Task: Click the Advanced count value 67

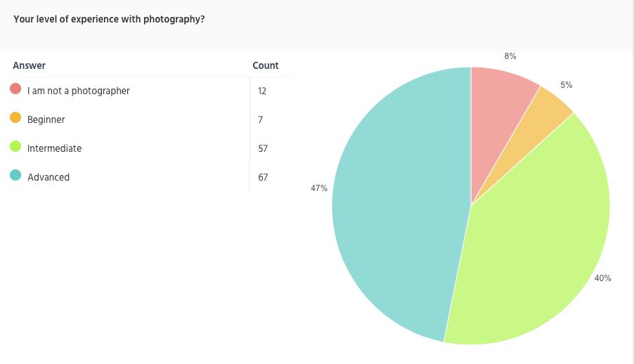Action: click(263, 177)
